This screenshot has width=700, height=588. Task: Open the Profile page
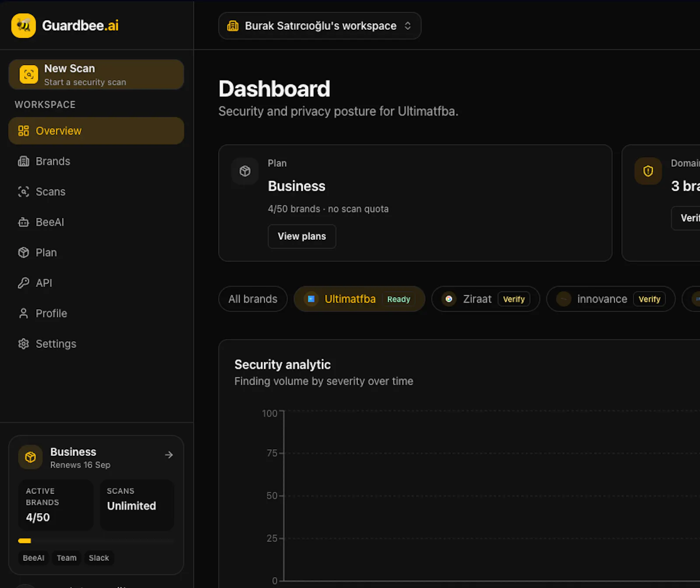pyautogui.click(x=96, y=313)
